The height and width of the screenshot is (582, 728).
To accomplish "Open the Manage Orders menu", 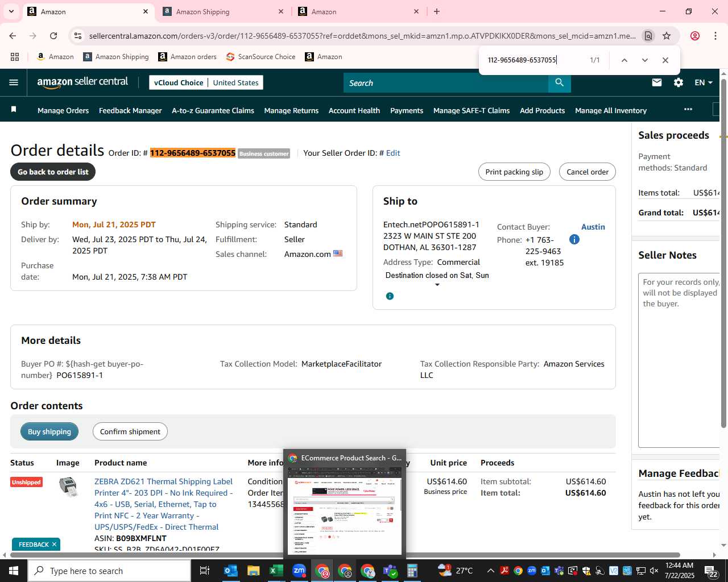I will (63, 110).
